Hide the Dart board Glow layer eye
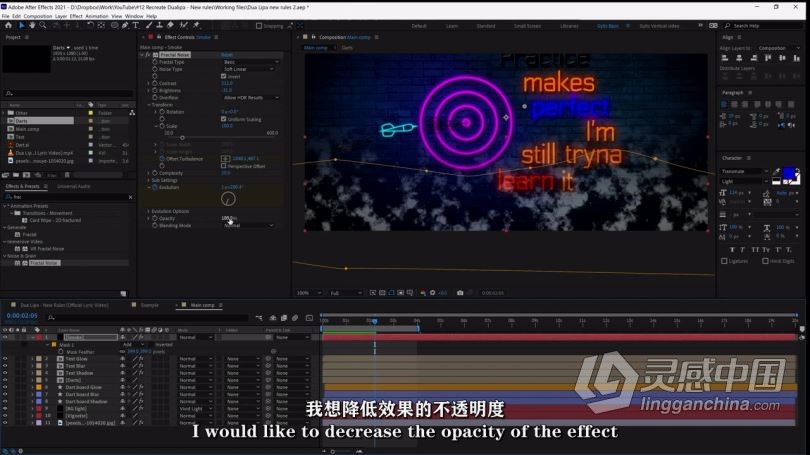Image resolution: width=810 pixels, height=455 pixels. point(5,387)
